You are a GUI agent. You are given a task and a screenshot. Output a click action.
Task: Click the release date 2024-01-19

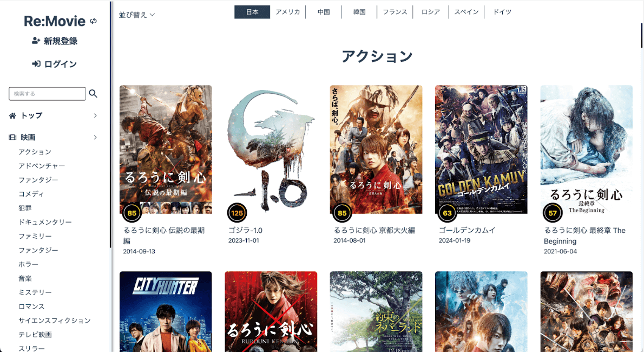(455, 240)
